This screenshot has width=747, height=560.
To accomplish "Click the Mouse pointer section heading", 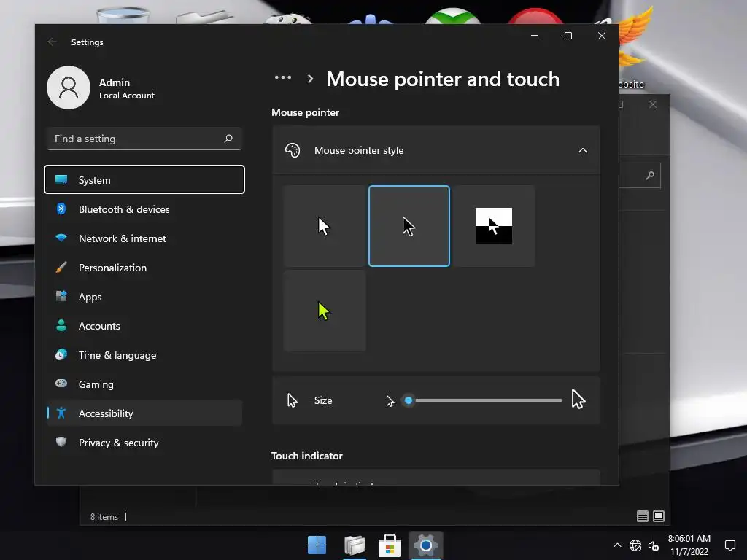I will pos(306,112).
